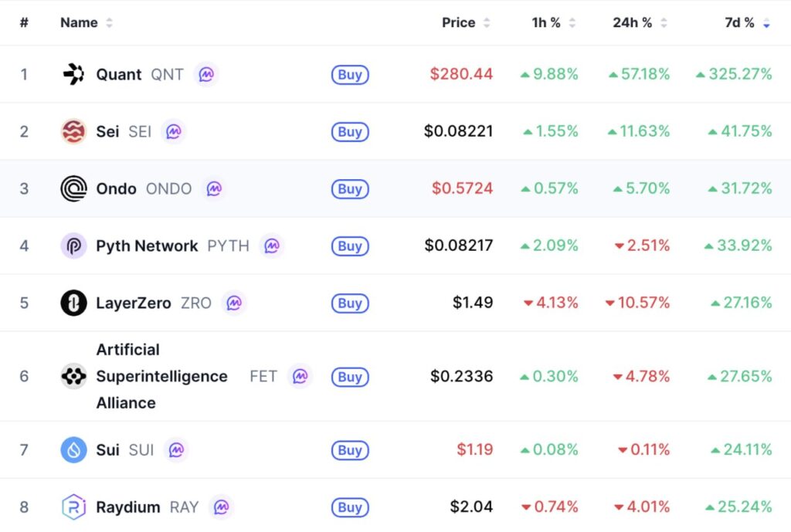Select the Pyth Network logo icon

pyautogui.click(x=73, y=246)
